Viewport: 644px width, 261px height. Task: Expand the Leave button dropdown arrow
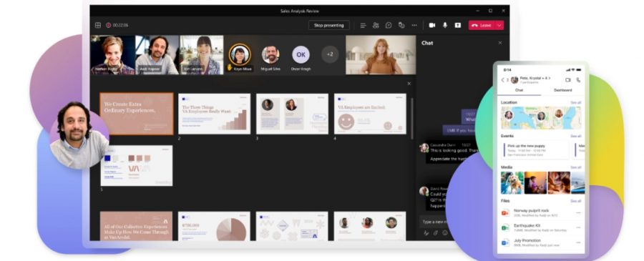tap(499, 25)
